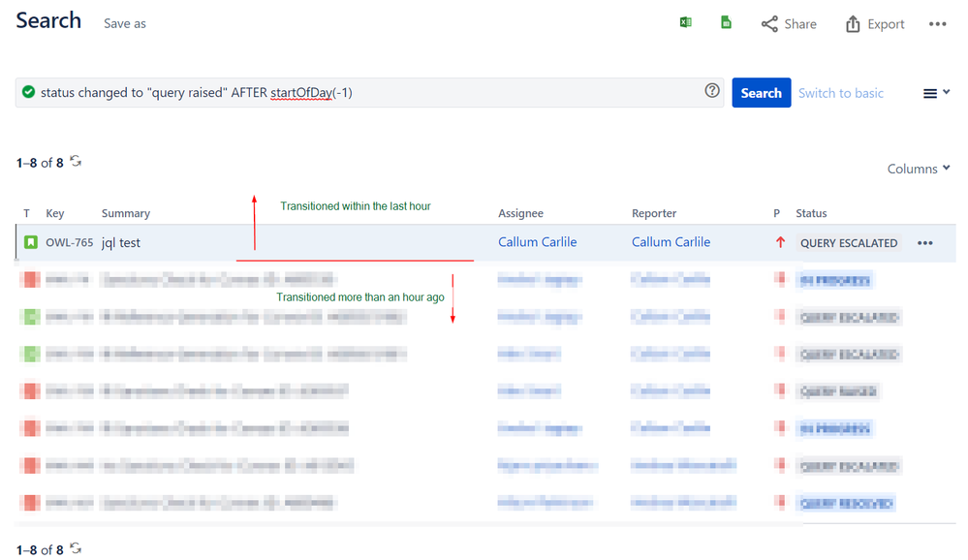
Task: Click the QUERY ESCALATED status of OWL-765
Action: pos(848,243)
